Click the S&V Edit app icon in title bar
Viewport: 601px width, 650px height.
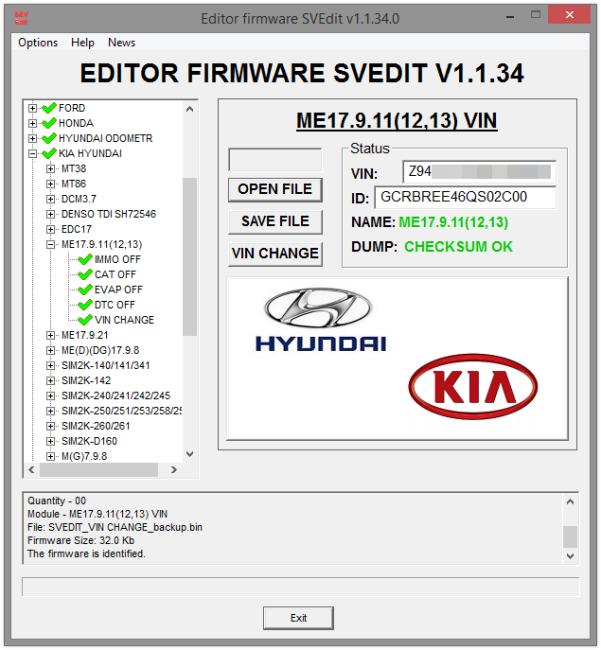click(21, 18)
